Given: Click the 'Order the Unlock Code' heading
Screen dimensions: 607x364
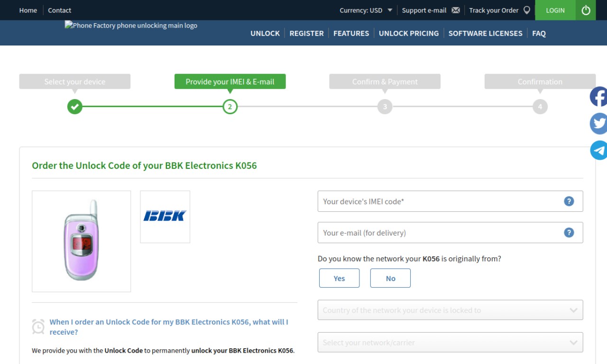Looking at the screenshot, I should 144,166.
